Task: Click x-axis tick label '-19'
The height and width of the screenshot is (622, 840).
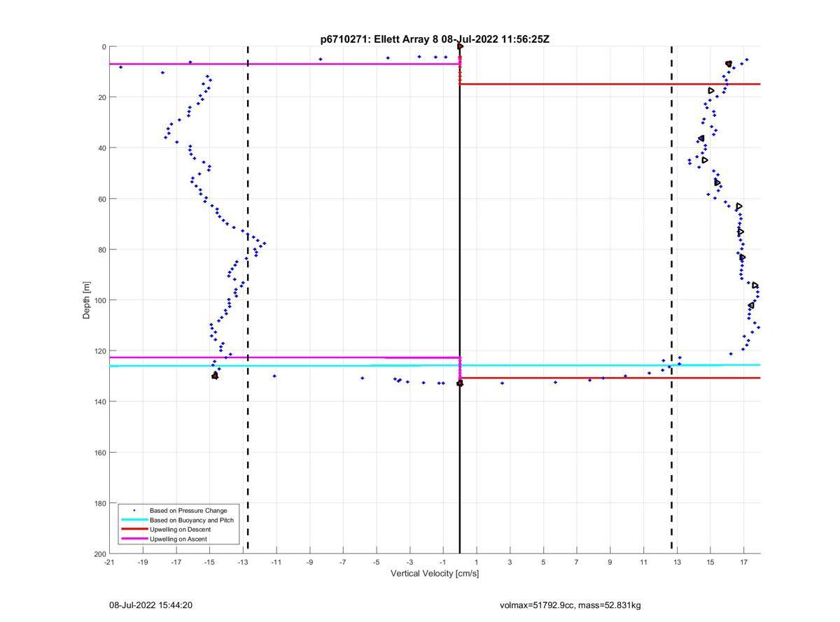Action: (x=143, y=562)
